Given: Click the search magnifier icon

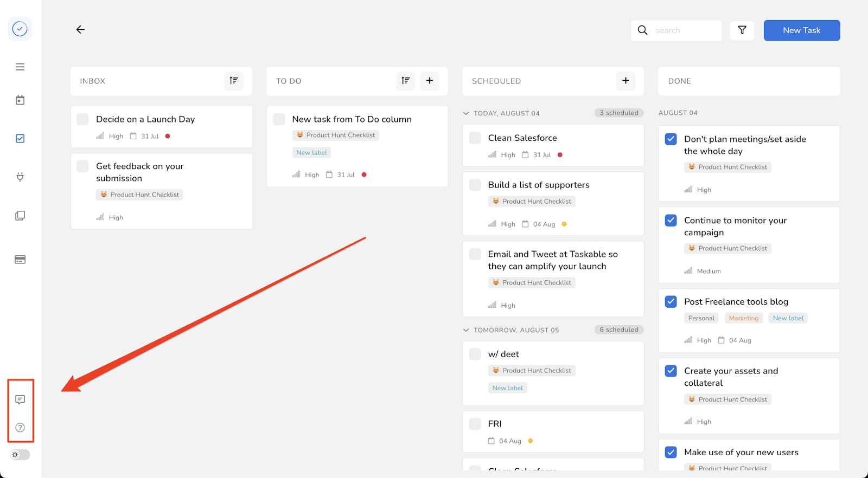Looking at the screenshot, I should [642, 30].
